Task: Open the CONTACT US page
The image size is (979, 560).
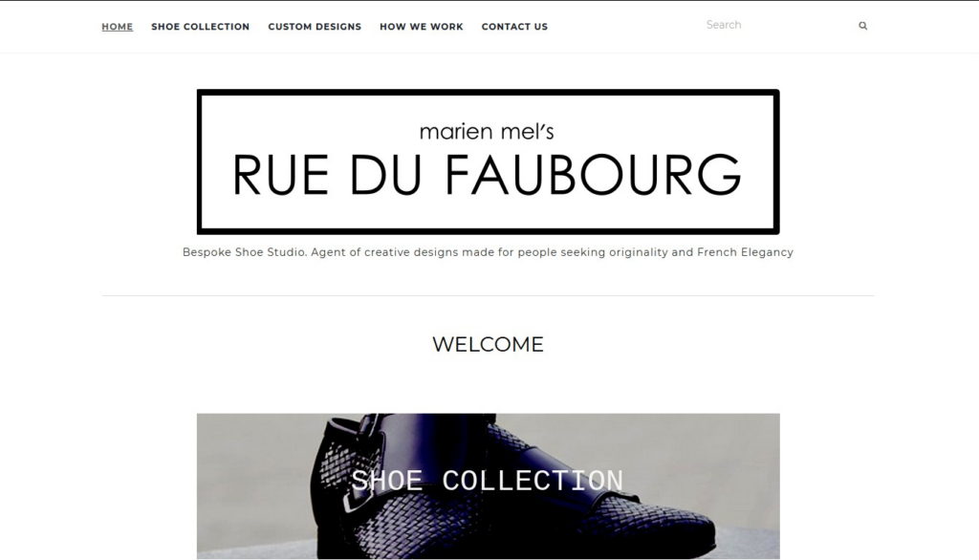Action: pos(514,26)
